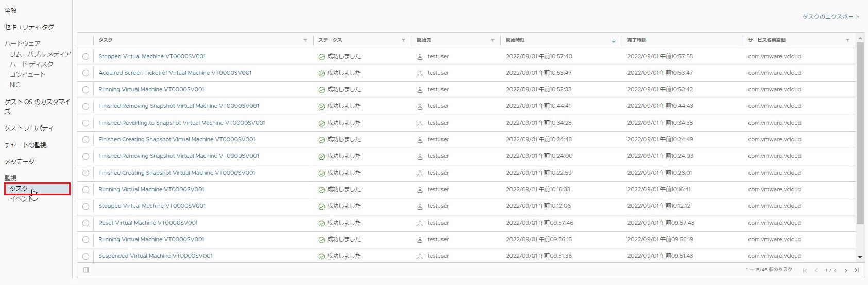Viewport: 868px width, 285px height.
Task: Select radio button for Stopped Virtual Machine 10:57:40 row
Action: click(86, 57)
